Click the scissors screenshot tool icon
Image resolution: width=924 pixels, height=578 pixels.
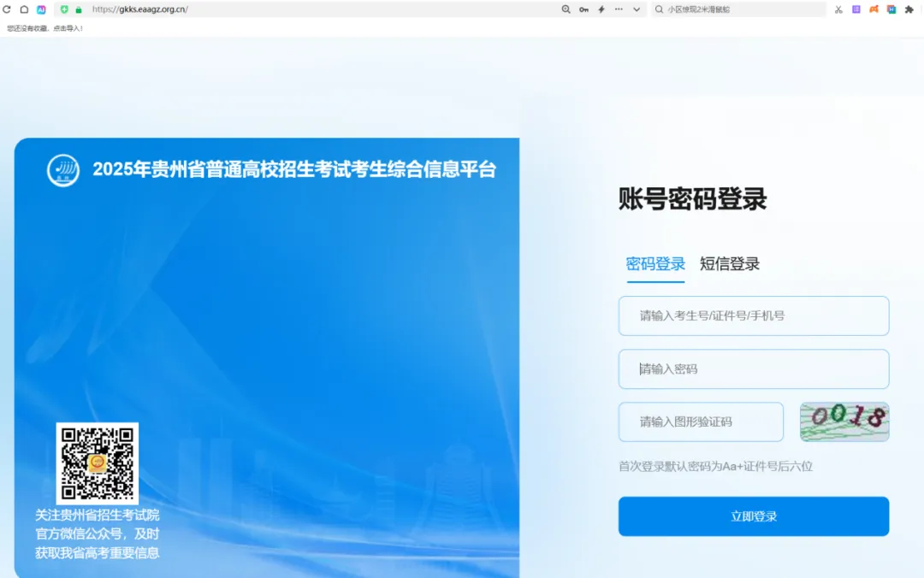point(838,9)
